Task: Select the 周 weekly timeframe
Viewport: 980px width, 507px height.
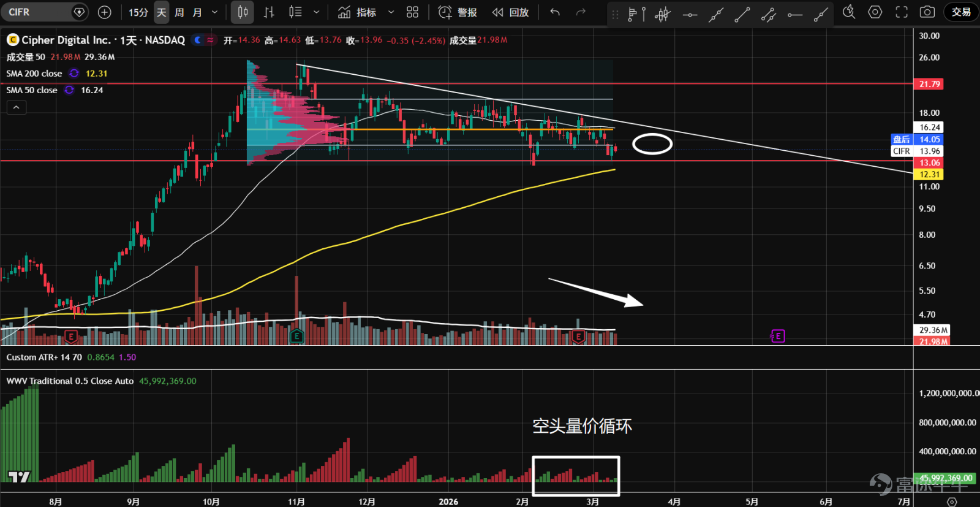Action: pos(179,12)
